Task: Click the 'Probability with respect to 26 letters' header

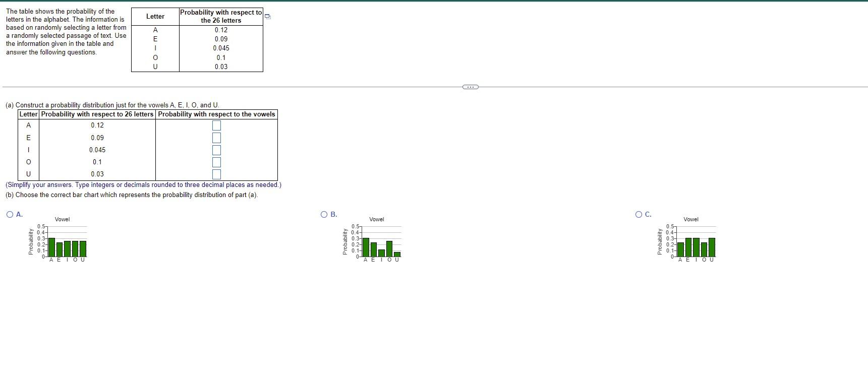Action: tap(97, 114)
